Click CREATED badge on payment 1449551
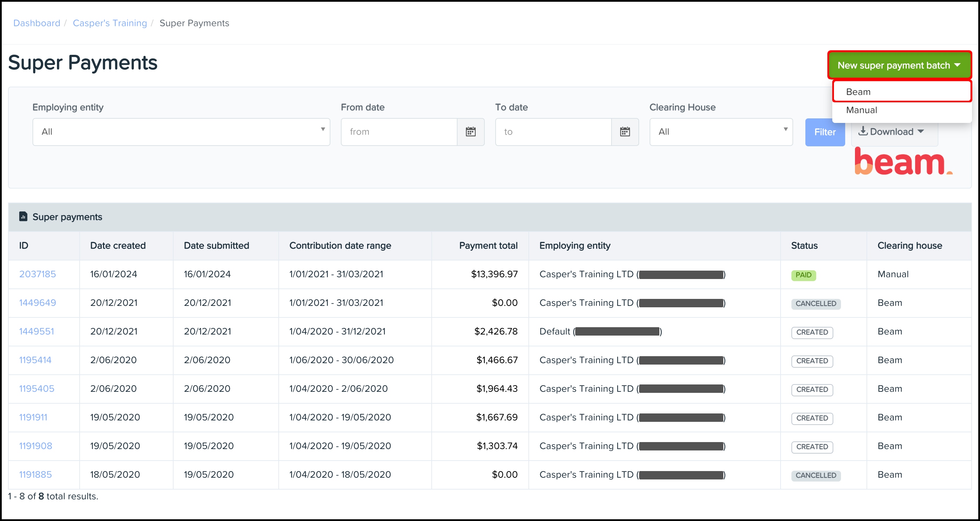980x521 pixels. (x=812, y=332)
